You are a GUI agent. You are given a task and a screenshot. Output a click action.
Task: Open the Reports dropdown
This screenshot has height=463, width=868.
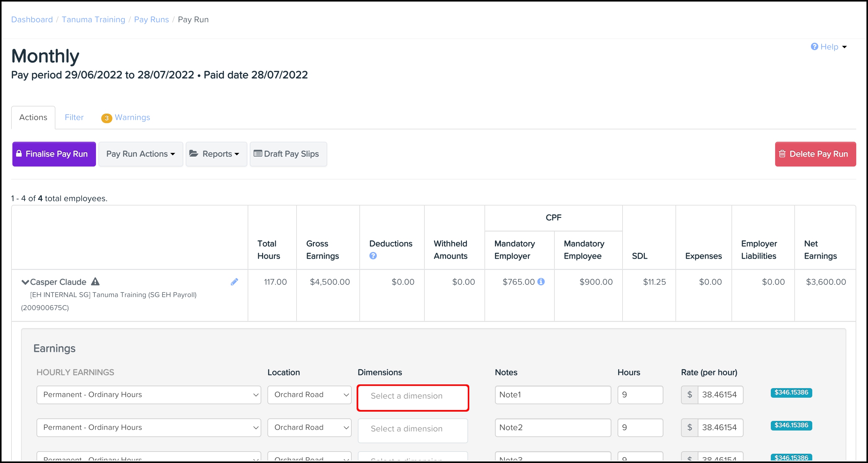tap(216, 154)
